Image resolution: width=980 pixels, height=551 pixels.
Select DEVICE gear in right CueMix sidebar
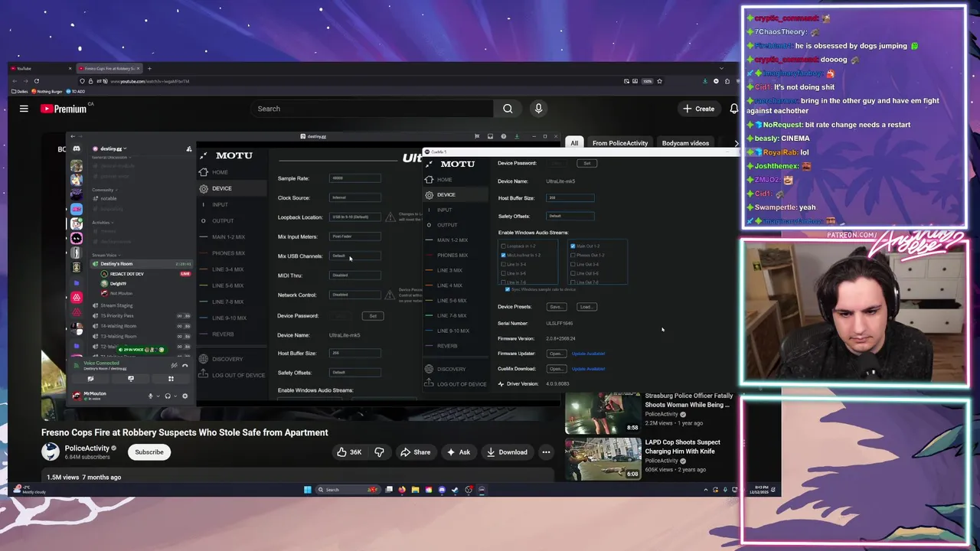430,194
